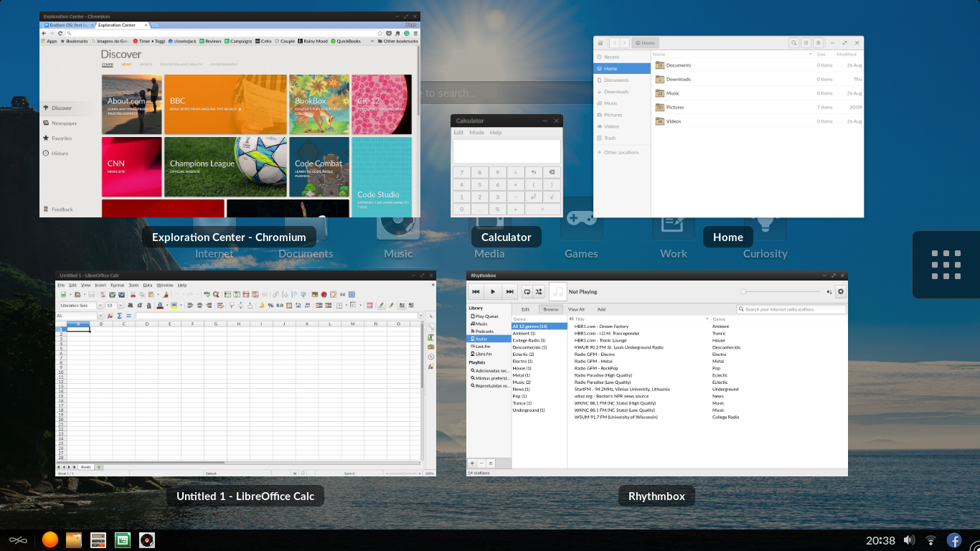Image resolution: width=980 pixels, height=551 pixels.
Task: Open the applications grid button at the screen edge
Action: pos(946,264)
